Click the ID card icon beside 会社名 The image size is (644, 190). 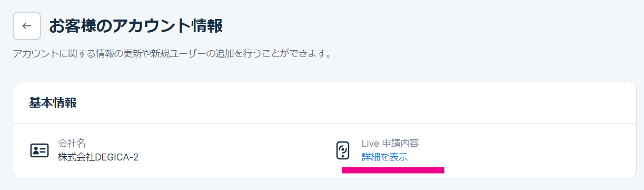pyautogui.click(x=39, y=150)
